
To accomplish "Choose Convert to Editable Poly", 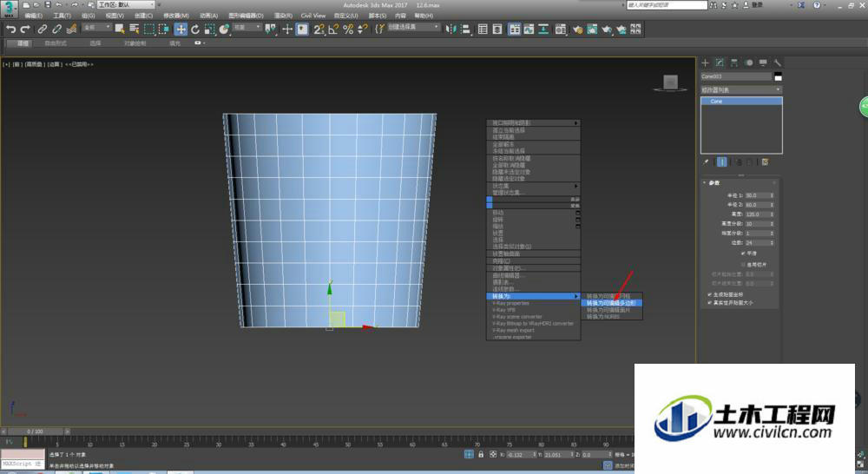I will (x=611, y=304).
